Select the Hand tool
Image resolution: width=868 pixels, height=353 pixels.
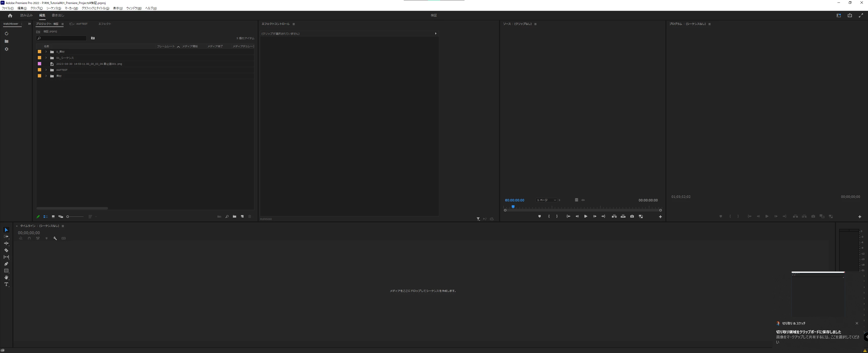point(6,278)
